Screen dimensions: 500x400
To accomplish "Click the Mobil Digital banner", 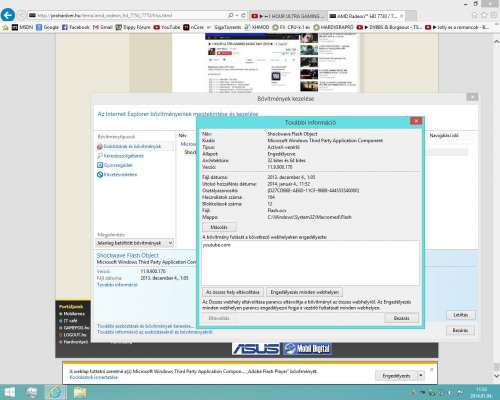I will pos(307,349).
